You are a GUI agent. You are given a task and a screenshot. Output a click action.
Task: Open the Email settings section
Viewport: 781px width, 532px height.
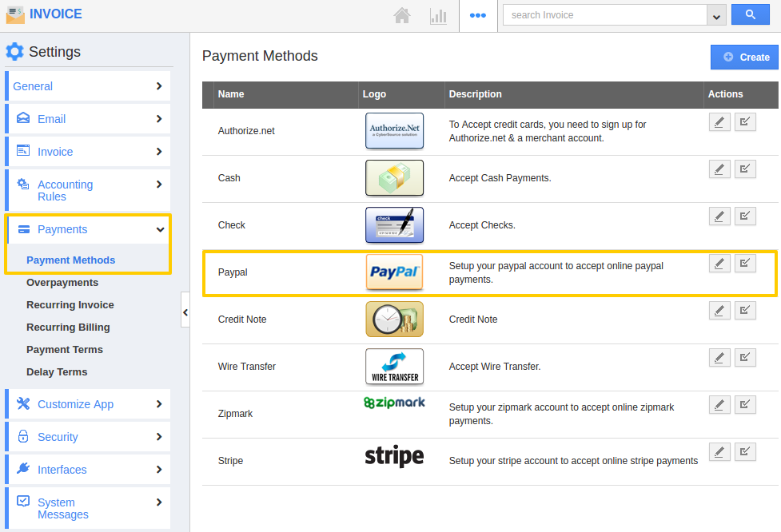pos(88,119)
